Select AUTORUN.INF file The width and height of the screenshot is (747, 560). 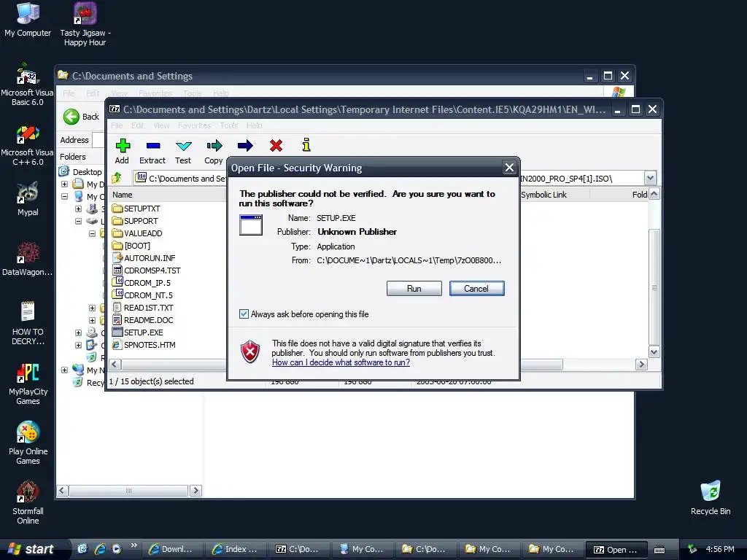point(144,258)
